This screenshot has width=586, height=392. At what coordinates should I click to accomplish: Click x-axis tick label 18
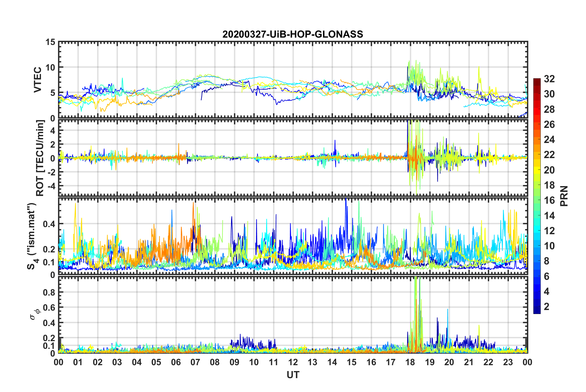click(x=410, y=362)
